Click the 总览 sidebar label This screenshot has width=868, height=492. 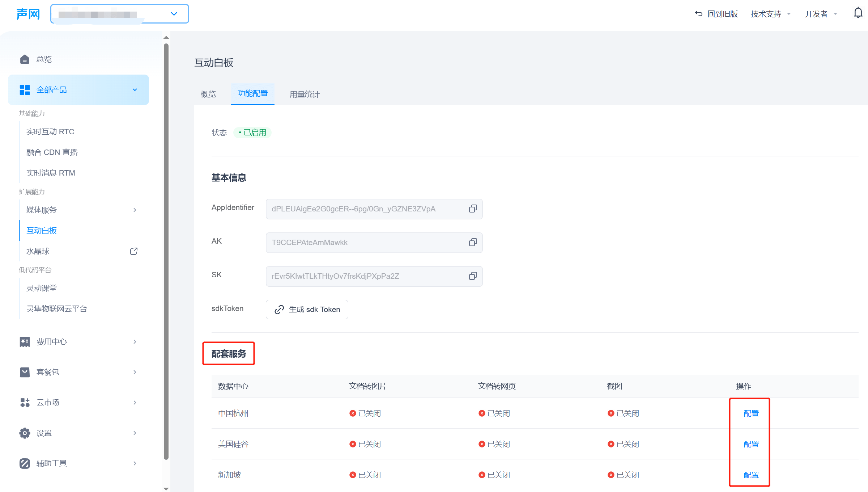tap(44, 59)
